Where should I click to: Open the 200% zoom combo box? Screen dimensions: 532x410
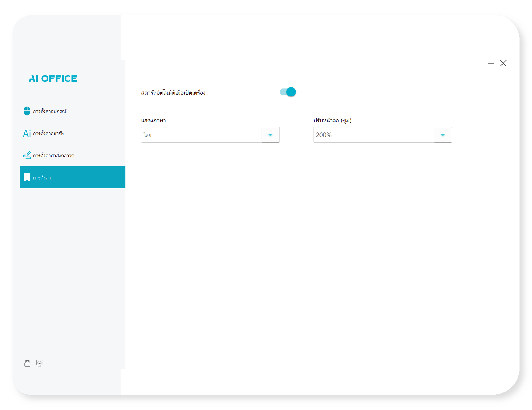373,135
